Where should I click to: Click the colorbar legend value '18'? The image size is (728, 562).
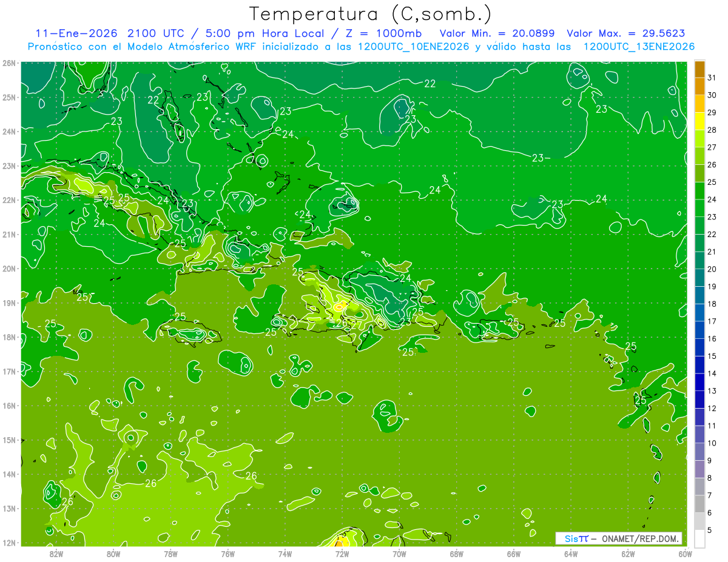click(712, 304)
